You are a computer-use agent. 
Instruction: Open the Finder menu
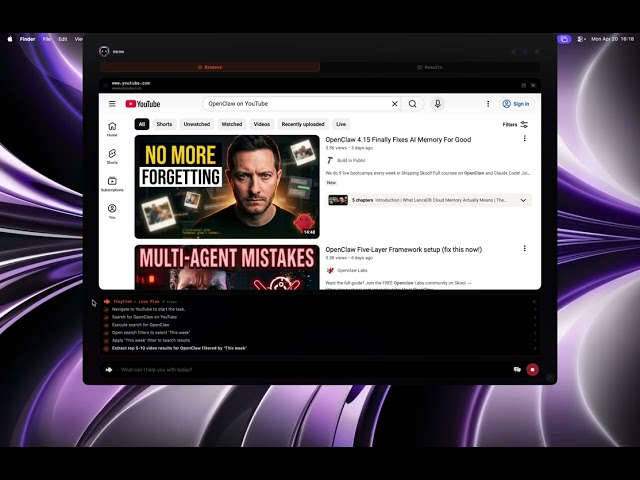27,39
